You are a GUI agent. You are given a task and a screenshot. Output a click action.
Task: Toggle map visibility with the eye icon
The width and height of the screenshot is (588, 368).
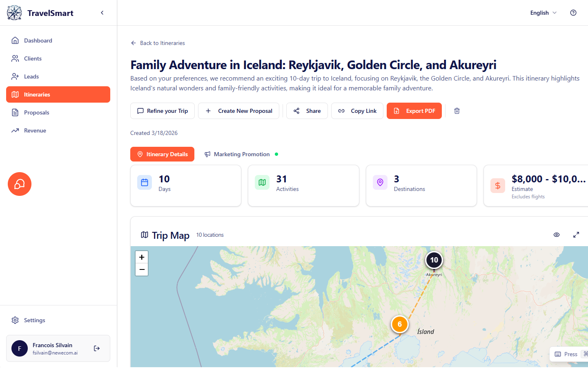pos(557,235)
